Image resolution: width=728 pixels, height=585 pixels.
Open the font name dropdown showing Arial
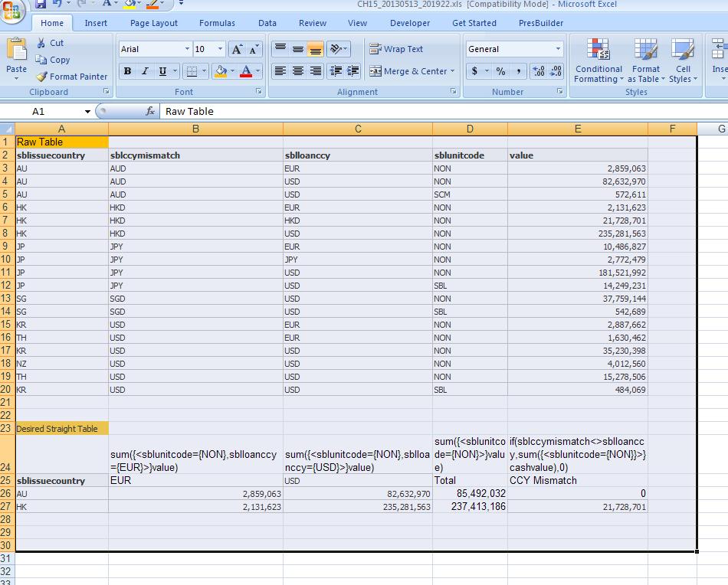[x=187, y=49]
